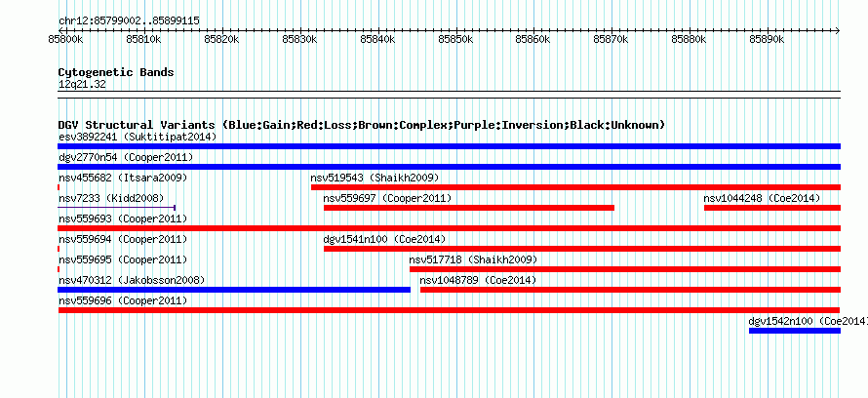Open nsv559695 (Cooper2011) label
Screen dimensions: 868x398
pos(123,259)
